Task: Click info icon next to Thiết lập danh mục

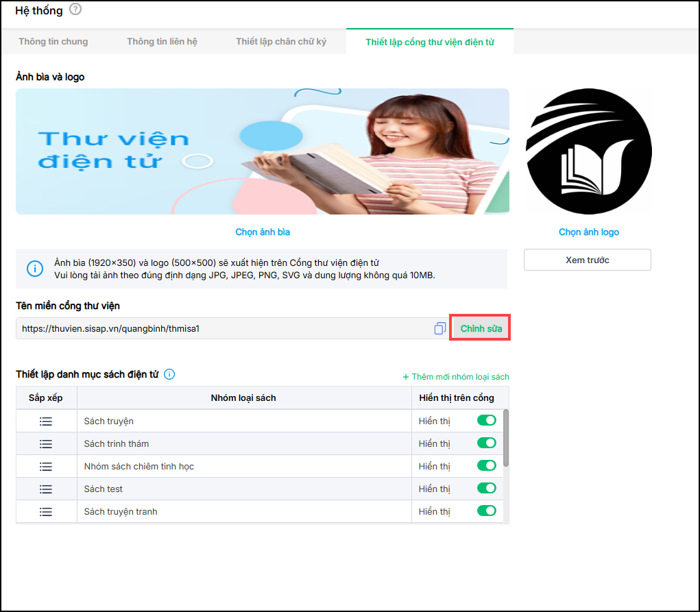Action: coord(169,374)
